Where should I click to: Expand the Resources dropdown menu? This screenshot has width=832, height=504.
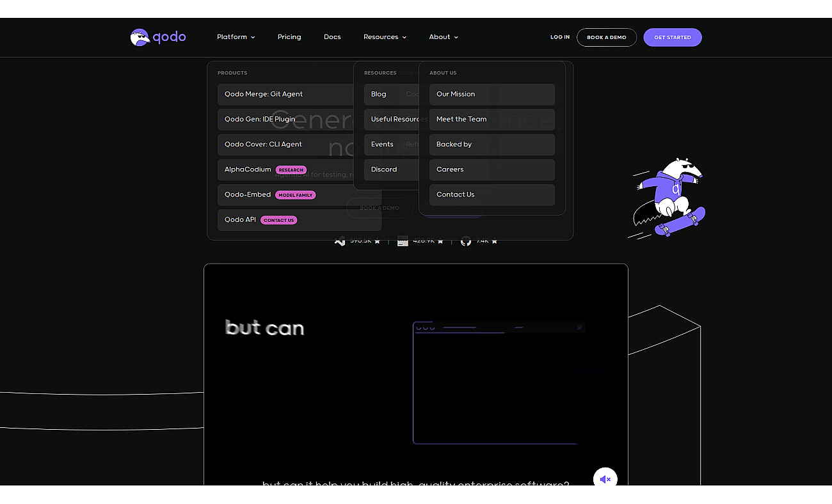pos(385,37)
